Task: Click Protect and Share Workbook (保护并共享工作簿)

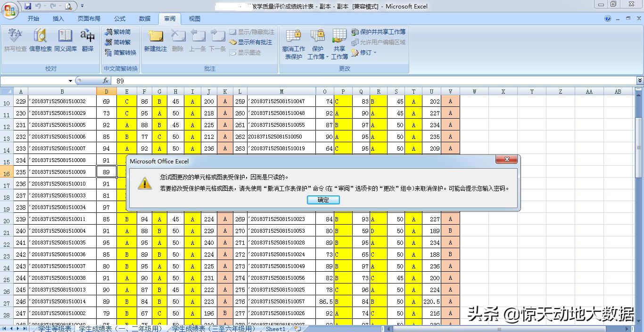Action: [378, 32]
